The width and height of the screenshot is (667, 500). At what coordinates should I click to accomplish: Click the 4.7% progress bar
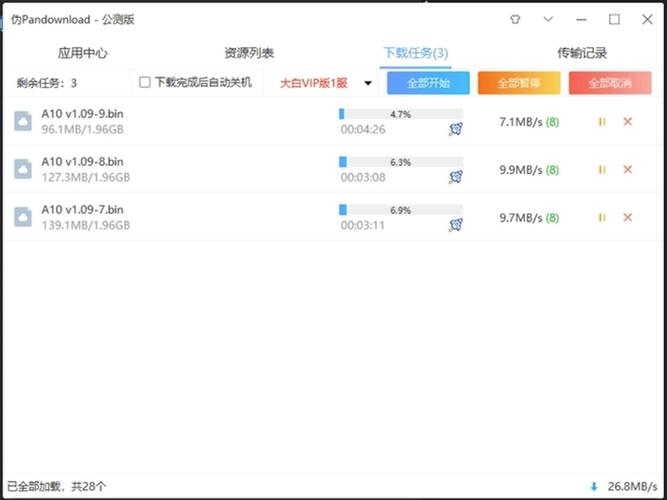click(401, 114)
